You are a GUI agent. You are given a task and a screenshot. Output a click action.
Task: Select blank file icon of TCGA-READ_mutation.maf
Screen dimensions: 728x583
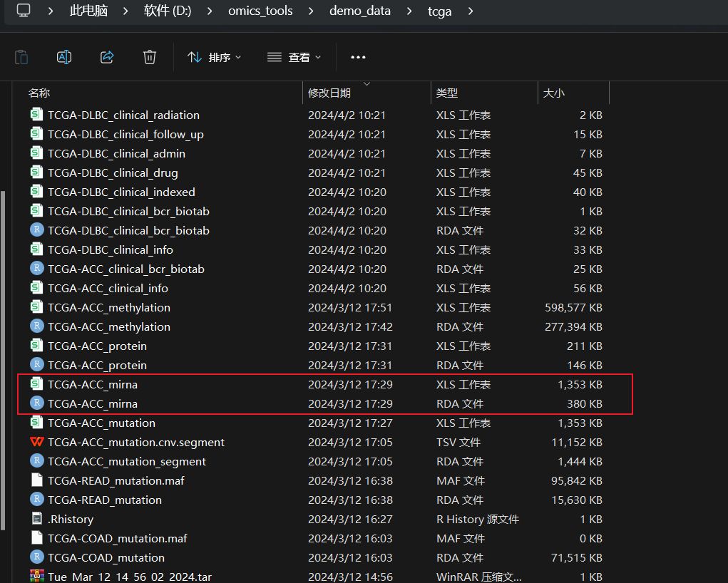[x=36, y=480]
